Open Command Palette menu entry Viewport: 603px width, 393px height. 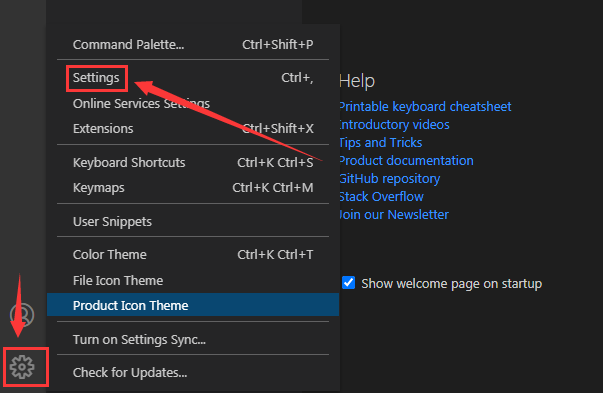(x=193, y=45)
